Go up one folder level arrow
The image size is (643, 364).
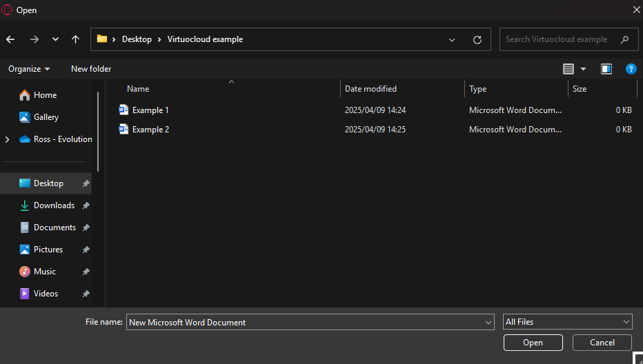click(75, 39)
